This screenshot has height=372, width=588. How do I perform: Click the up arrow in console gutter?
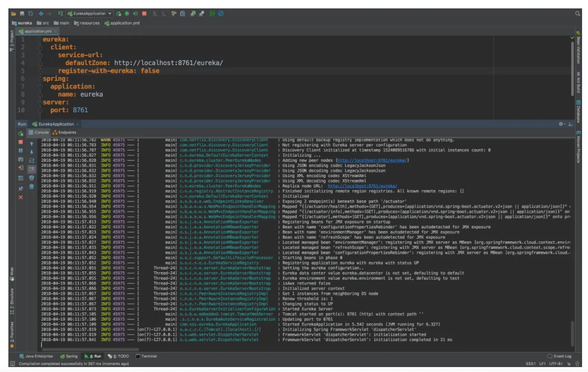pyautogui.click(x=32, y=144)
